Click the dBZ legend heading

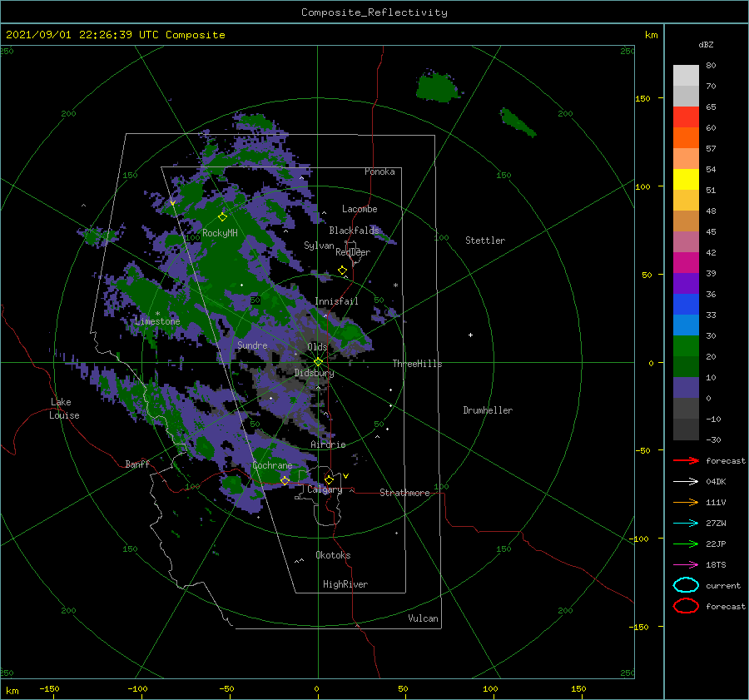[x=706, y=44]
